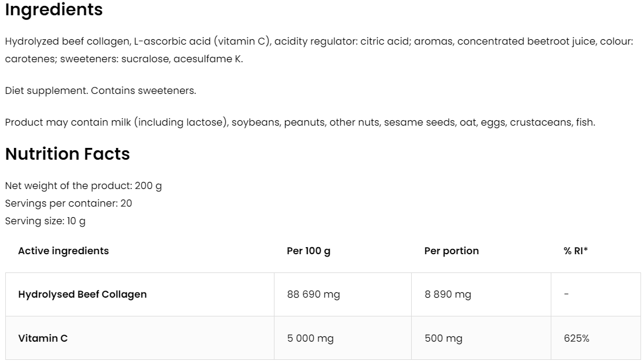Image resolution: width=644 pixels, height=364 pixels.
Task: Click the '88 690 mg' table cell
Action: [x=313, y=294]
